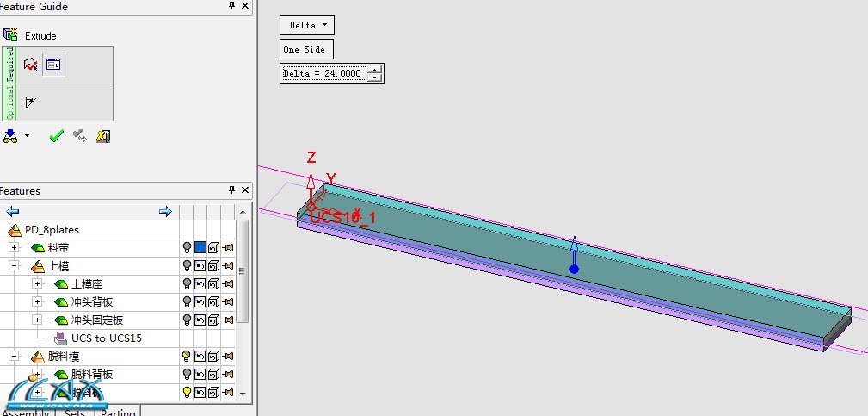Click the left blue arrow in Features
The image size is (868, 416).
(x=13, y=211)
